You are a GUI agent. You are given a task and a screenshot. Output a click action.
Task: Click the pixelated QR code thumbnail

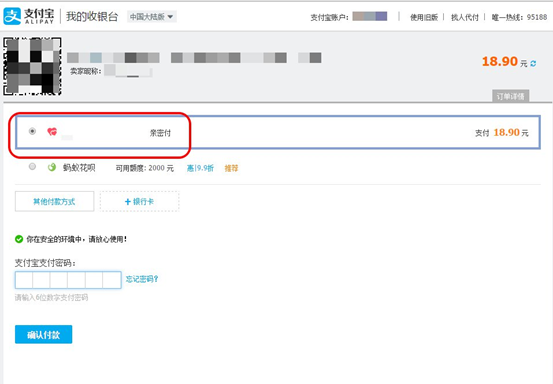coord(32,66)
